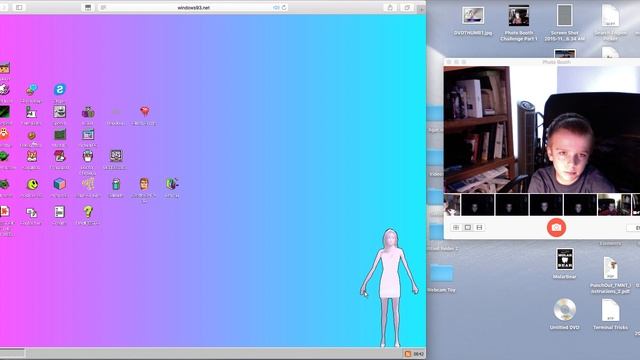Open the cream puzzle-shaped desktop icon
This screenshot has height=360, width=640.
[x=88, y=184]
